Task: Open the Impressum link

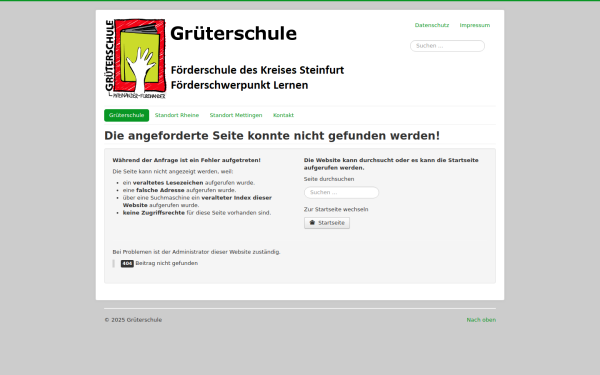Action: [474, 25]
